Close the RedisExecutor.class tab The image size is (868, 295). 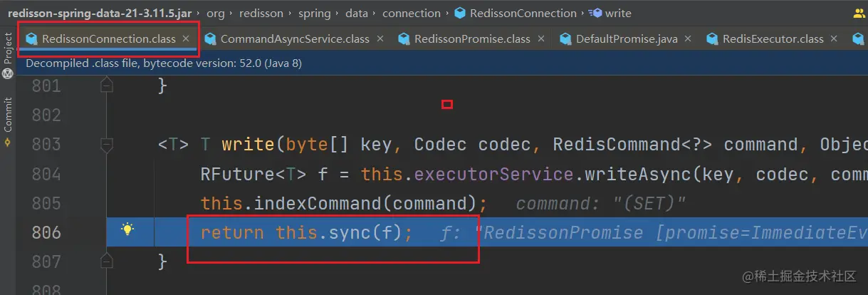[x=835, y=39]
